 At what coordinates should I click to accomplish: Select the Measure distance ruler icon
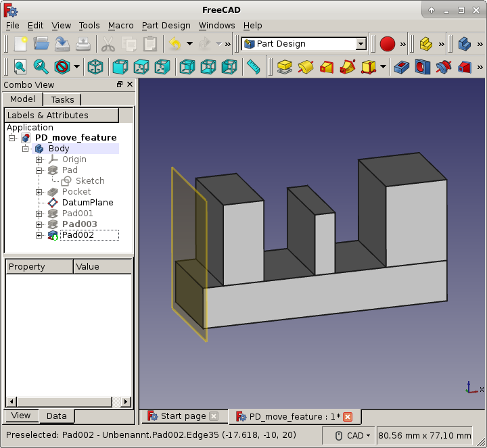[254, 67]
